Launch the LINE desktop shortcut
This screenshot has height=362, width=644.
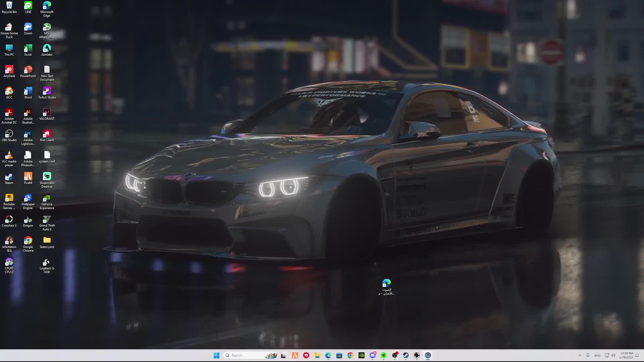tap(28, 8)
